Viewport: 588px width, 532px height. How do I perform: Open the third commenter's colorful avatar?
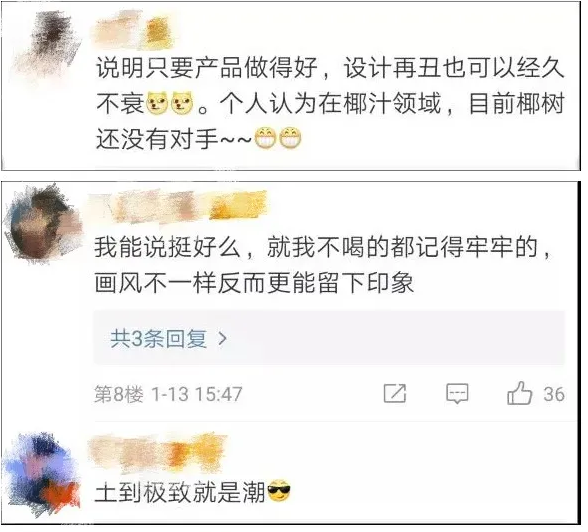pos(42,474)
